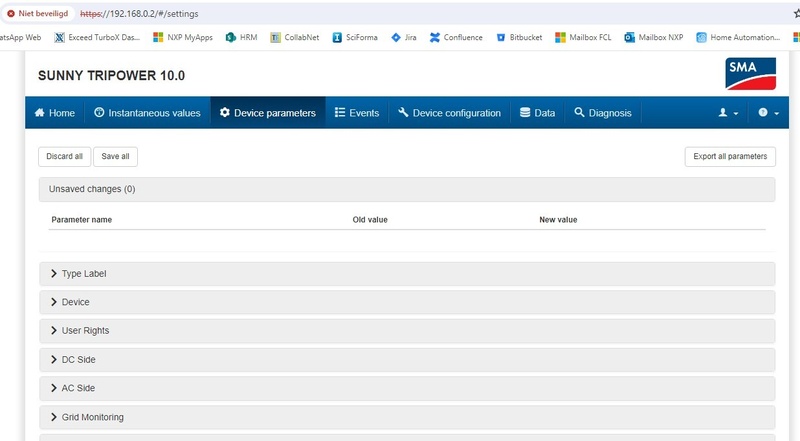Viewport: 800px width, 441px height.
Task: Open the Device configuration tab
Action: 449,113
